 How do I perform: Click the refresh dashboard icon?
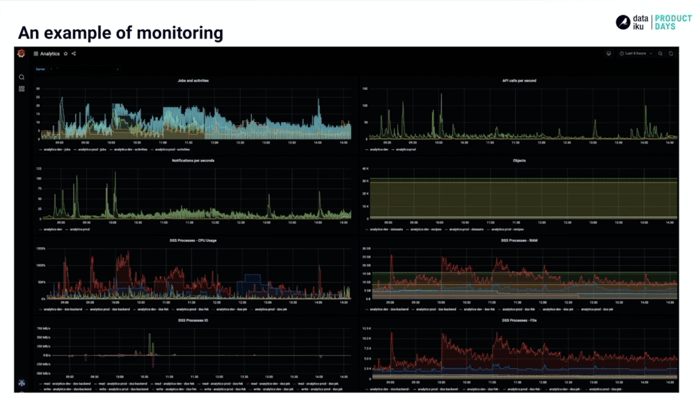[x=671, y=54]
